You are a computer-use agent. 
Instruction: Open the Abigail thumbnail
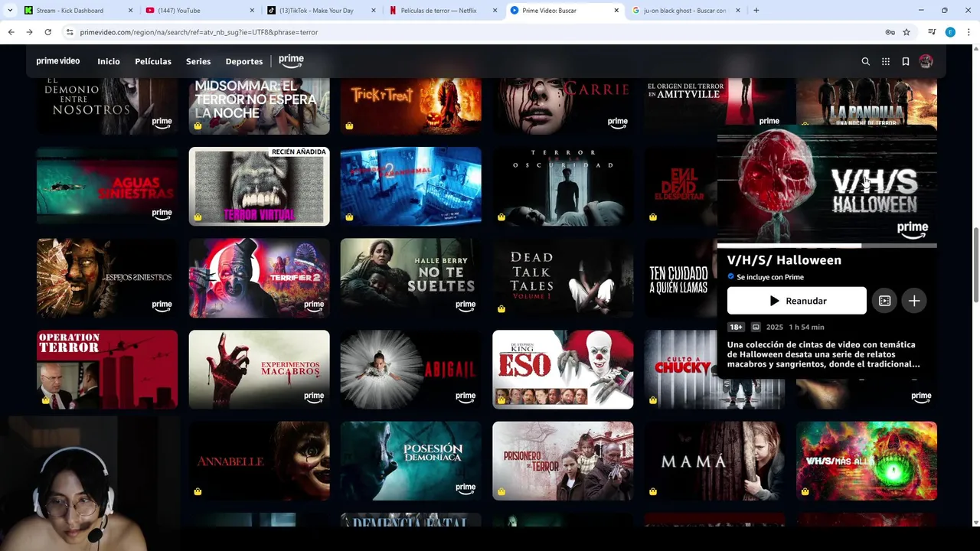(x=410, y=370)
